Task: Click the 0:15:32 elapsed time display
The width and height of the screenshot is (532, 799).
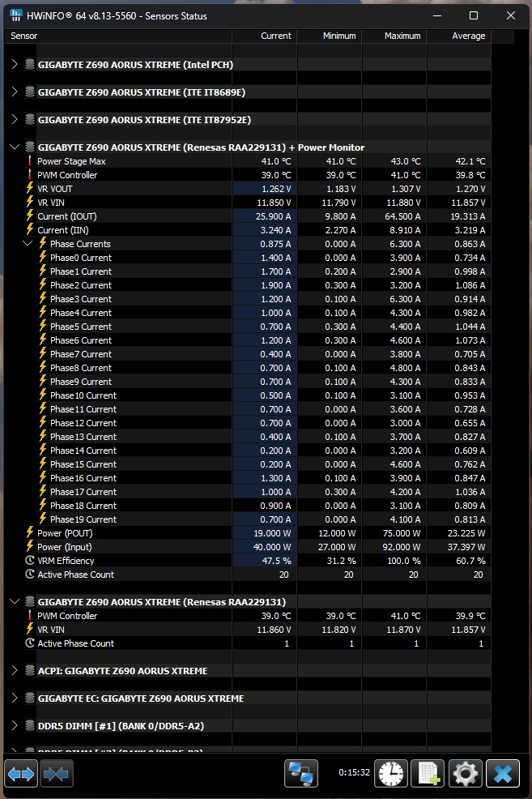Action: tap(355, 772)
